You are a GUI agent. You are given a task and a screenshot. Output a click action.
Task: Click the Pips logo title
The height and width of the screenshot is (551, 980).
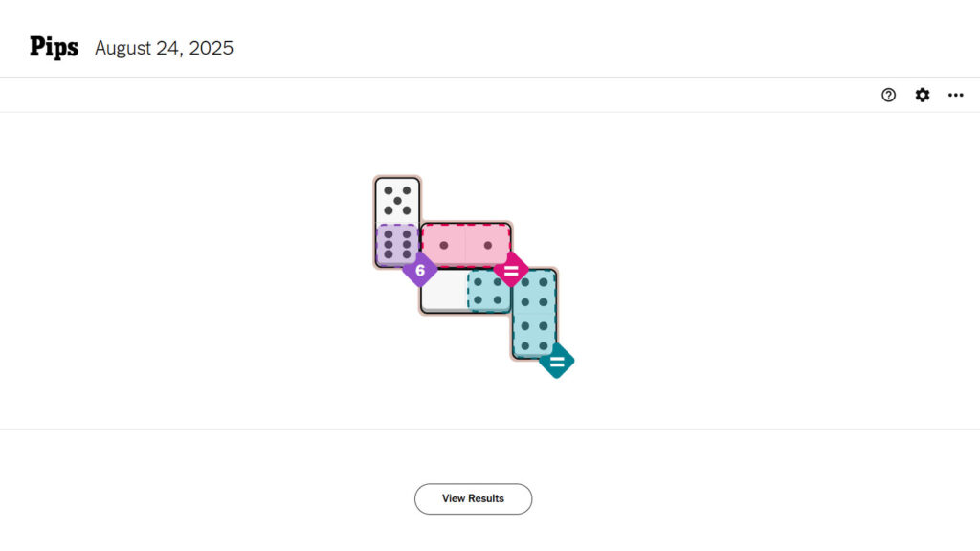(54, 47)
